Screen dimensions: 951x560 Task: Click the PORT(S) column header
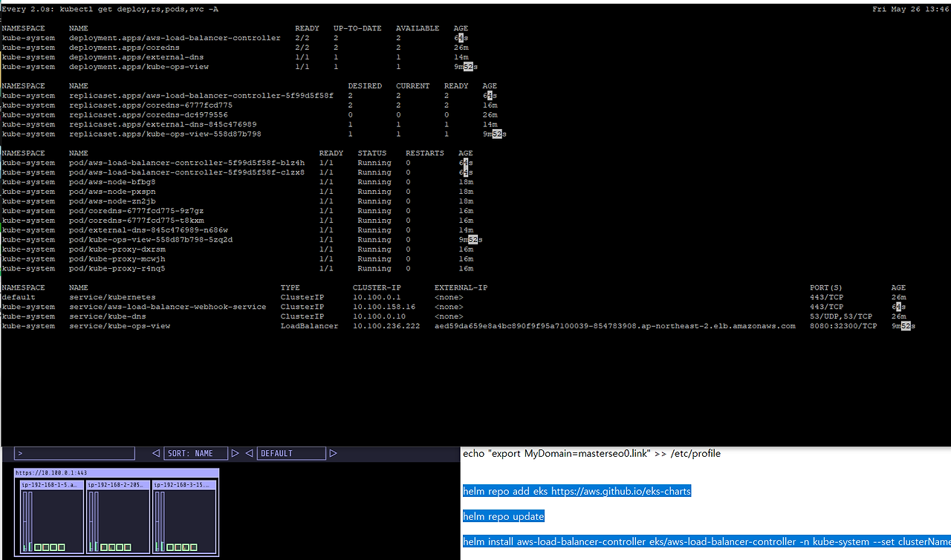click(826, 287)
